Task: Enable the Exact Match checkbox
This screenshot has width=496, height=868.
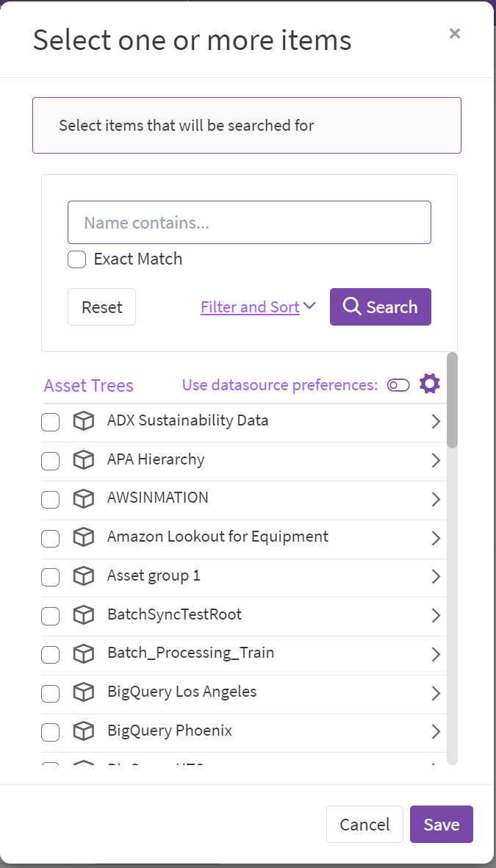Action: pos(77,259)
